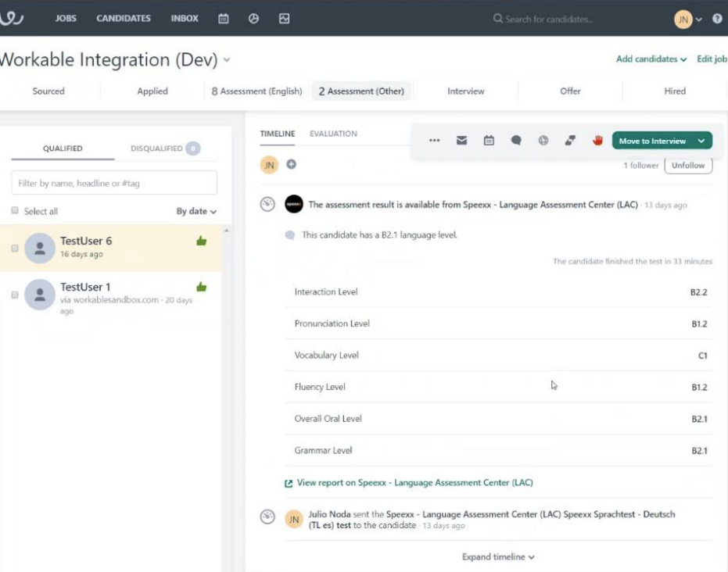728x572 pixels.
Task: Switch to the TIMELINE tab
Action: (277, 134)
